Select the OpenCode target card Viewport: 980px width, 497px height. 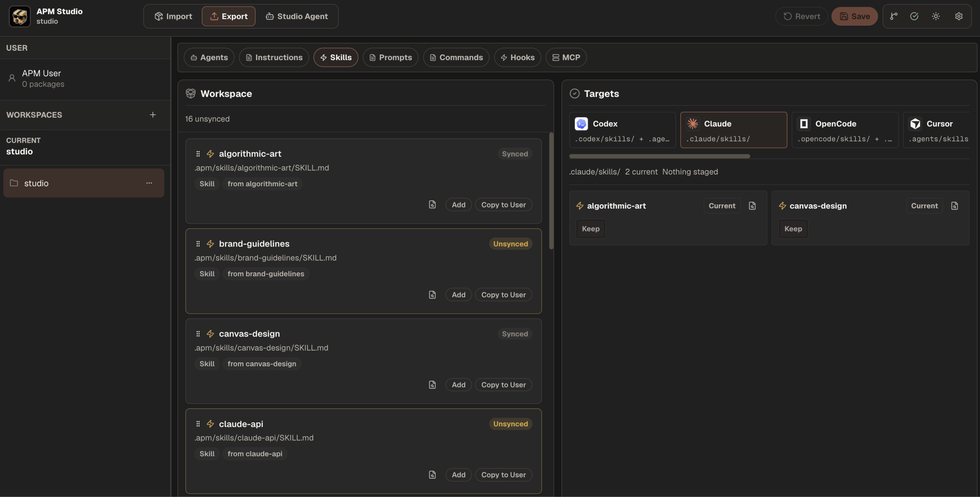pos(844,130)
